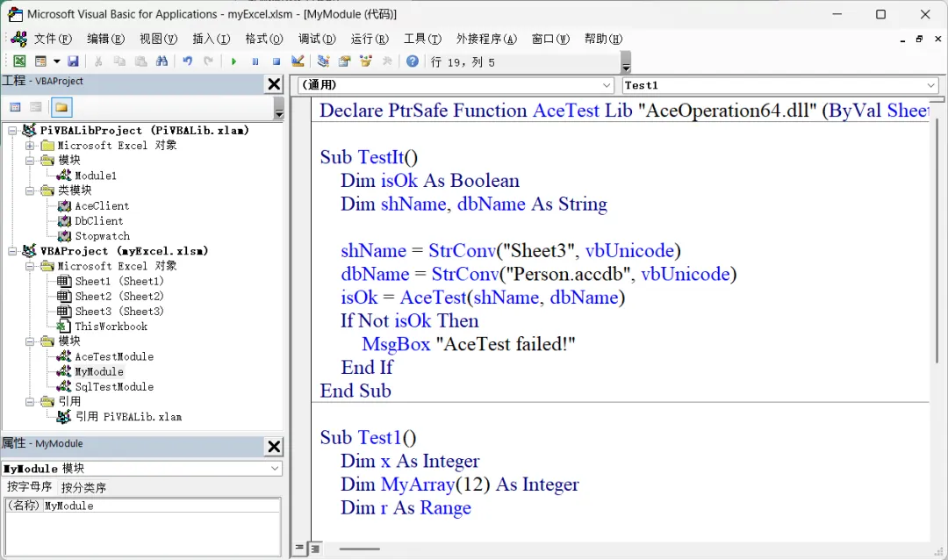
Task: Open Properties Window toolbar icon
Action: 345,61
